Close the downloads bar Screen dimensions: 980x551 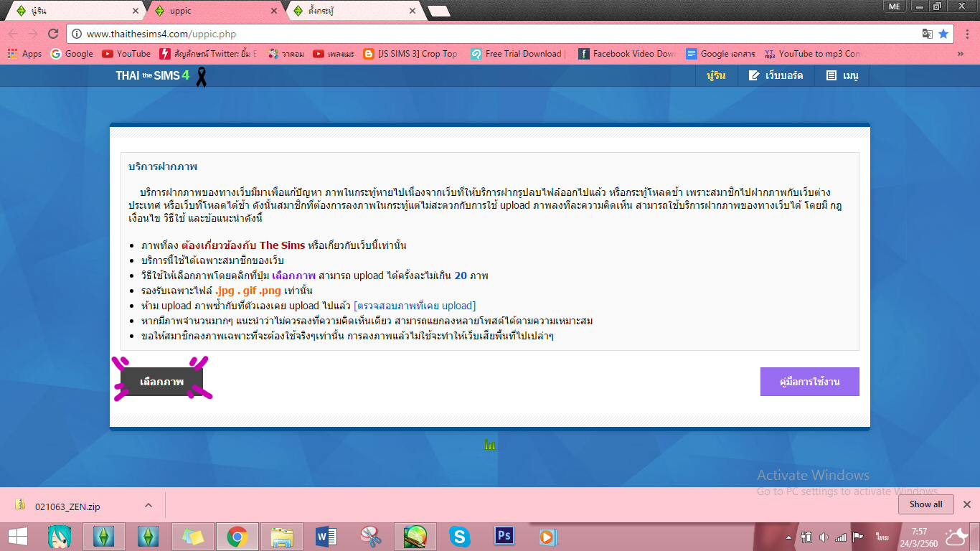coord(967,504)
